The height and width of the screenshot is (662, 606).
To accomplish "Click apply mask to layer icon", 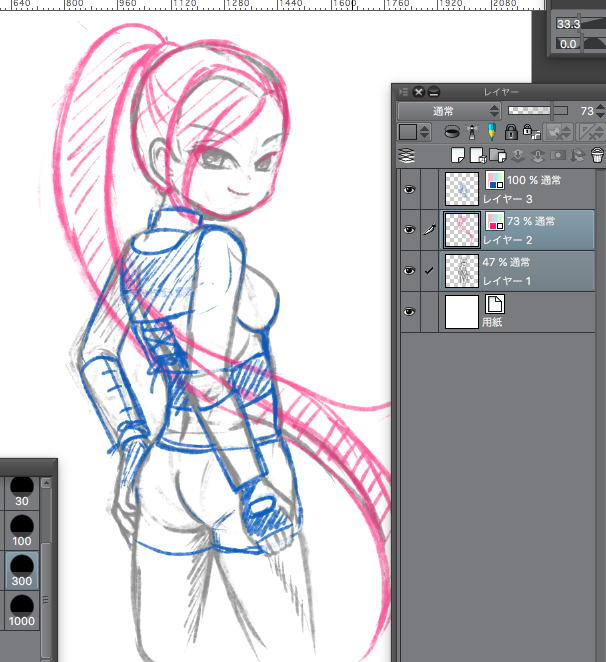I will 577,156.
